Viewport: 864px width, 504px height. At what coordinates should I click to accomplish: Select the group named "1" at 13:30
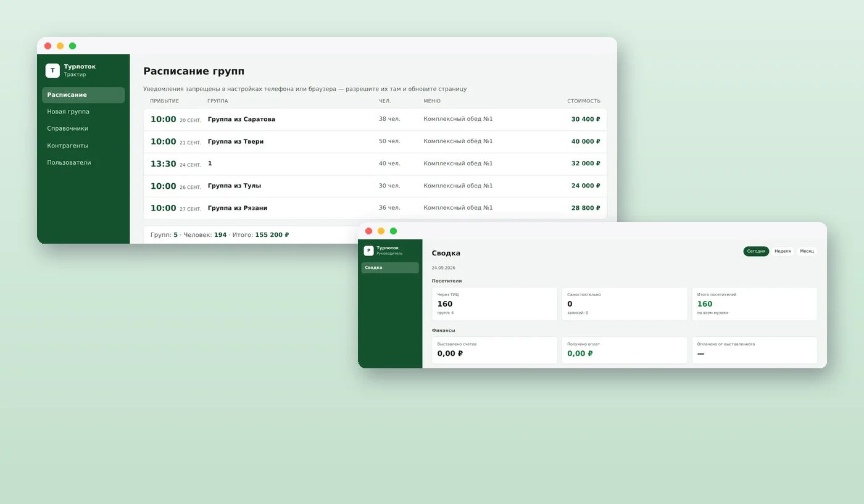(x=375, y=164)
